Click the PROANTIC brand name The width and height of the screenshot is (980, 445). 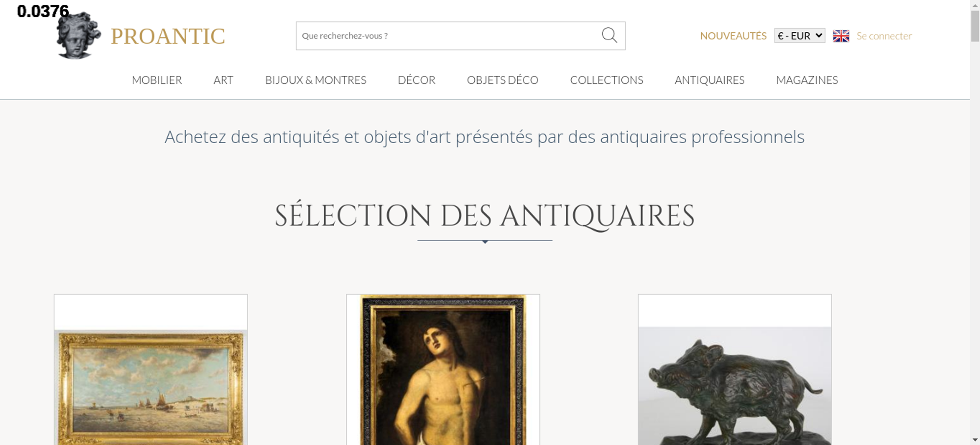pyautogui.click(x=168, y=36)
